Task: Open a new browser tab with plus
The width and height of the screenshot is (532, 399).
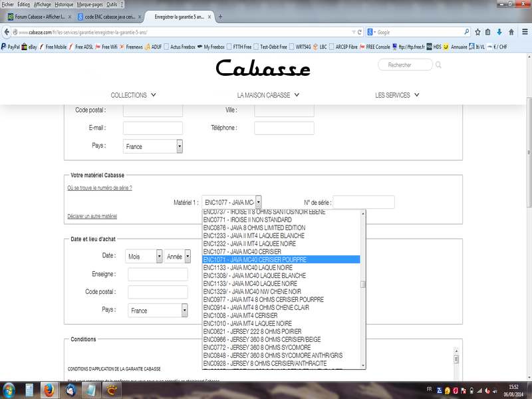Action: (220, 17)
